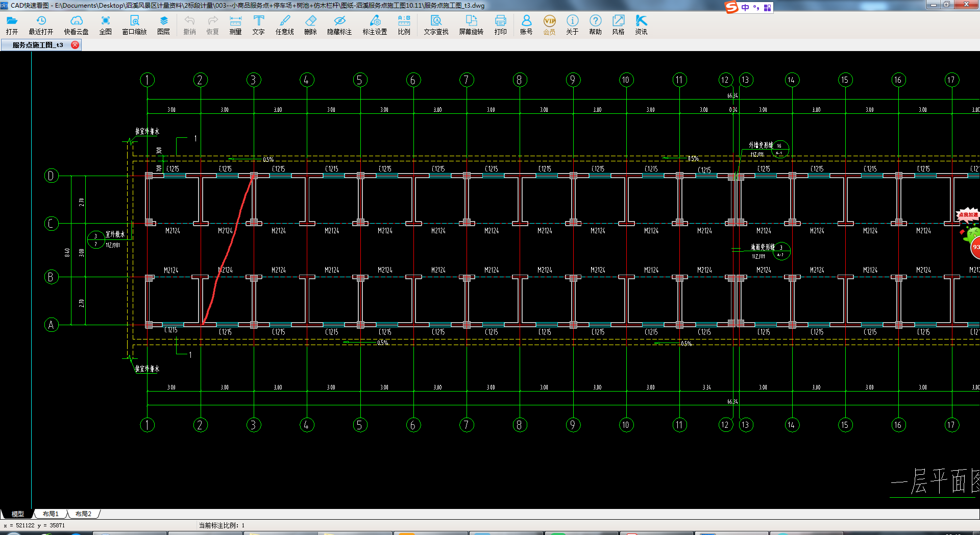Open the recent files (最近打开) list
The height and width of the screenshot is (535, 980).
[41, 25]
